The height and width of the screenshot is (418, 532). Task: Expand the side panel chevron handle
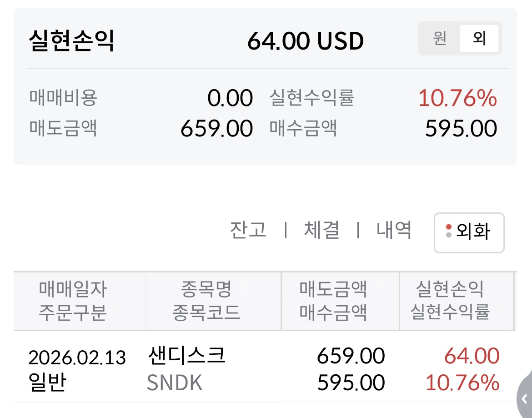click(x=524, y=397)
